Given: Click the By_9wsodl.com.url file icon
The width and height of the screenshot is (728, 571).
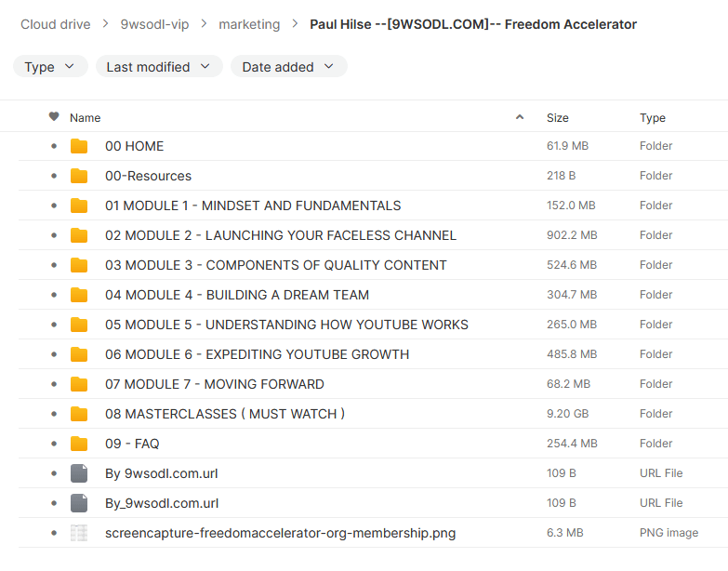Looking at the screenshot, I should (x=79, y=503).
